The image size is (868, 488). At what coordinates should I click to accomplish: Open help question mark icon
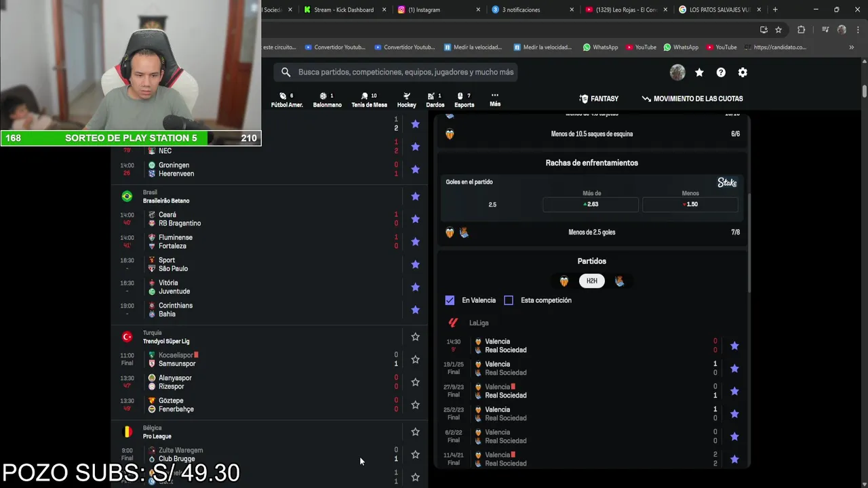721,73
